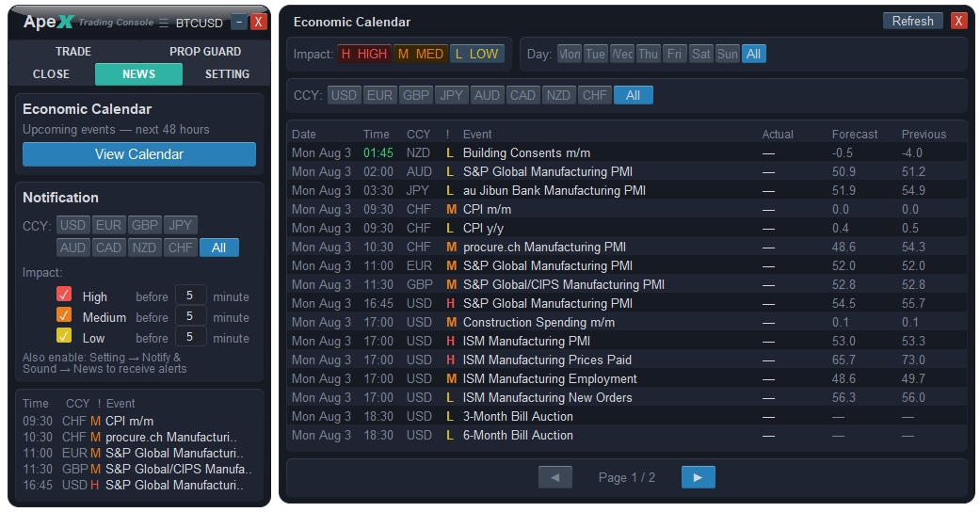Screen dimensions: 980x512
Task: Edit Medium impact minutes-before field
Action: pyautogui.click(x=190, y=315)
